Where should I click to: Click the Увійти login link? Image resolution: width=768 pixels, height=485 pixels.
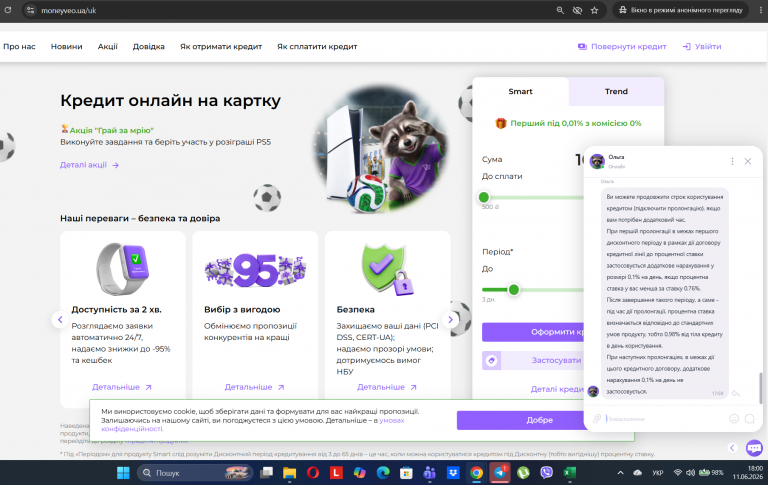(x=702, y=47)
